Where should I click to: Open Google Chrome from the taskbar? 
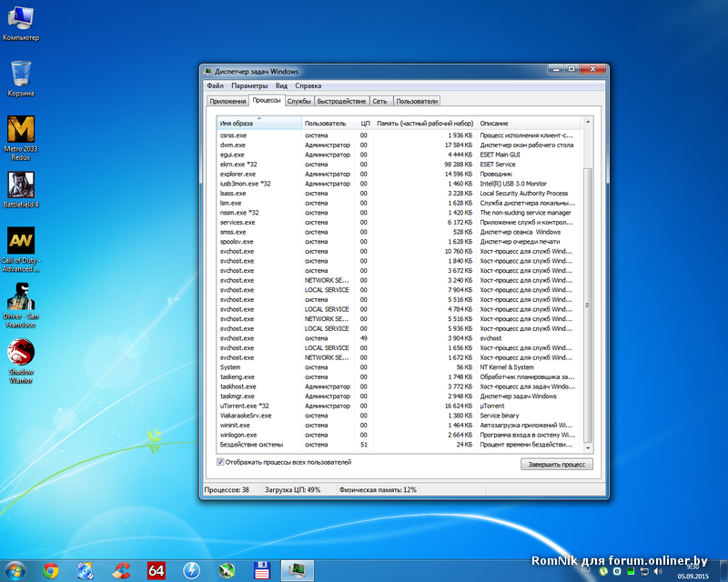(51, 570)
